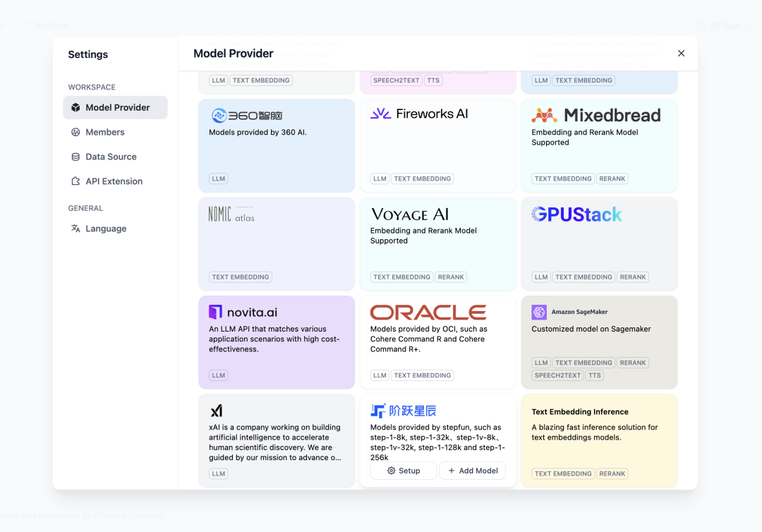Click the GPUStack logo
762x532 pixels.
pos(576,214)
